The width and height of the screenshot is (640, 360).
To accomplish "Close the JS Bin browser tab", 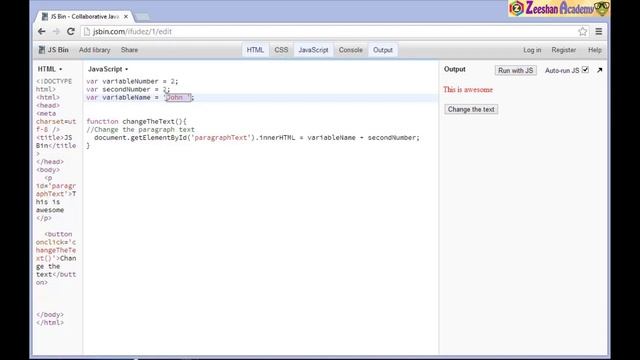I will coord(126,16).
